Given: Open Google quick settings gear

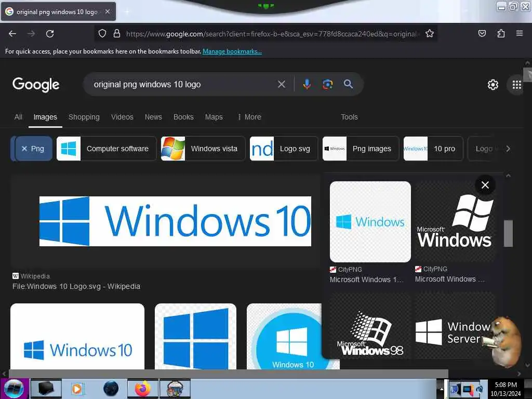Looking at the screenshot, I should point(493,85).
